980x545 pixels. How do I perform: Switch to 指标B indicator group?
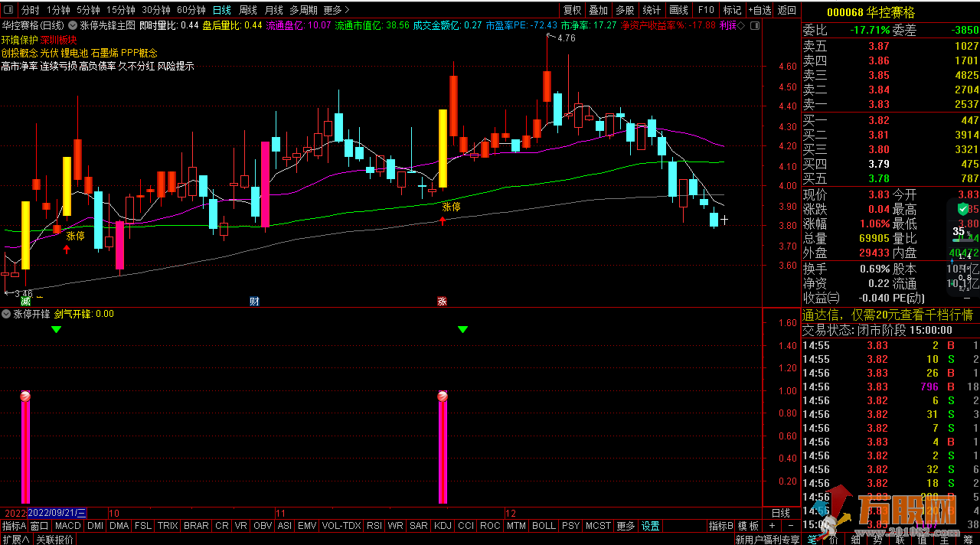(721, 526)
